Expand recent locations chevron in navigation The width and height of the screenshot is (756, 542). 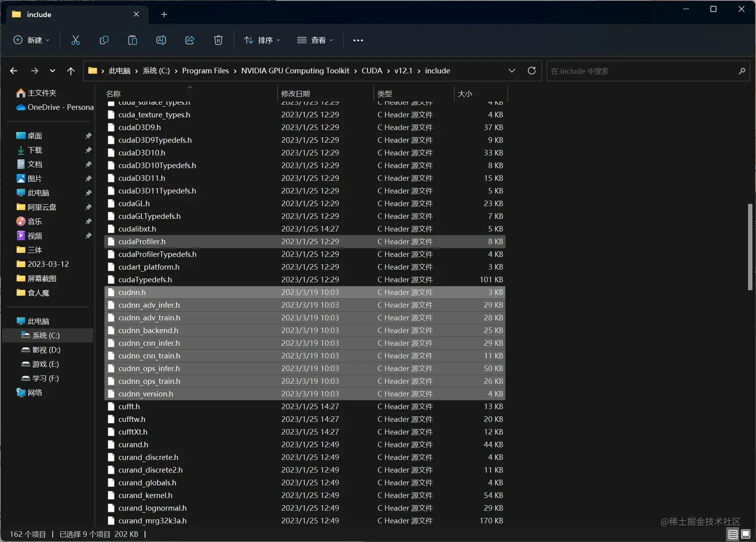click(x=52, y=71)
